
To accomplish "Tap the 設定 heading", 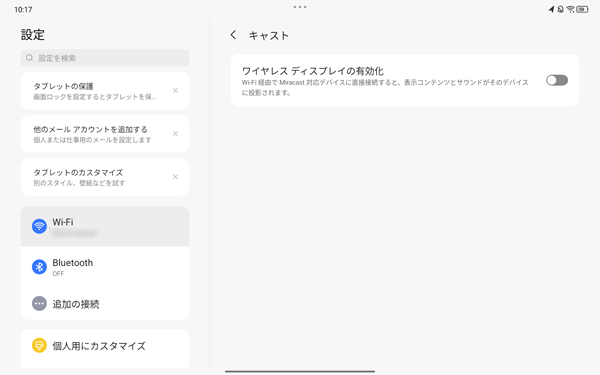I will coord(33,35).
